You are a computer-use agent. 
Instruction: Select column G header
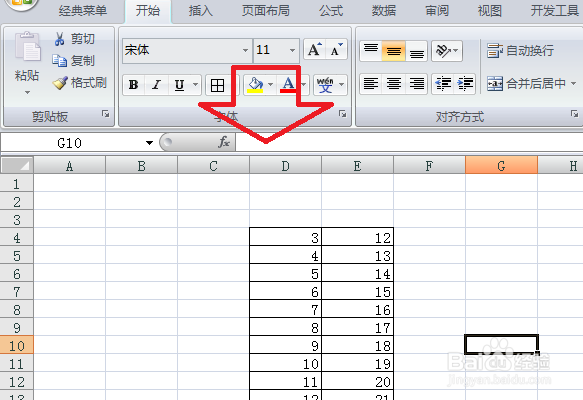pyautogui.click(x=501, y=165)
